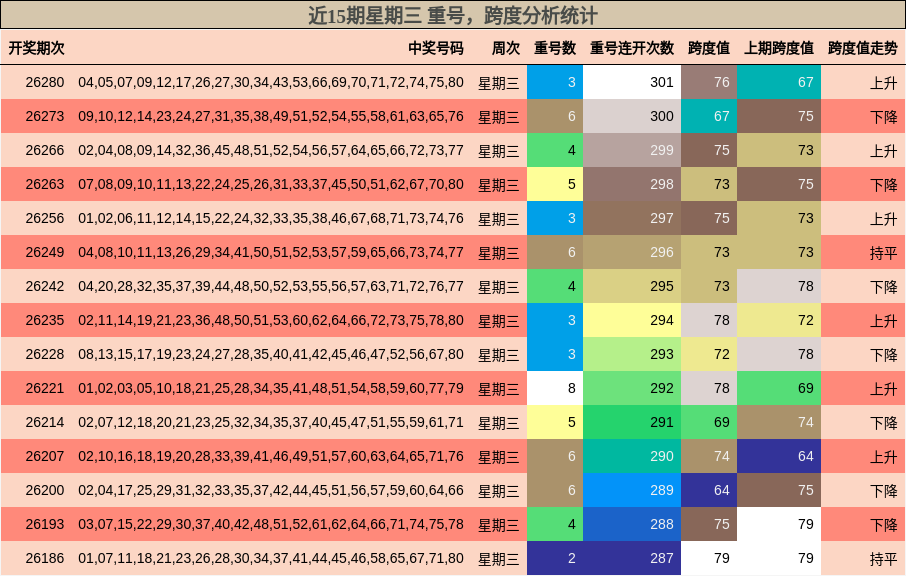Click span value 64 in row 26200
Image resolution: width=906 pixels, height=576 pixels.
[709, 490]
